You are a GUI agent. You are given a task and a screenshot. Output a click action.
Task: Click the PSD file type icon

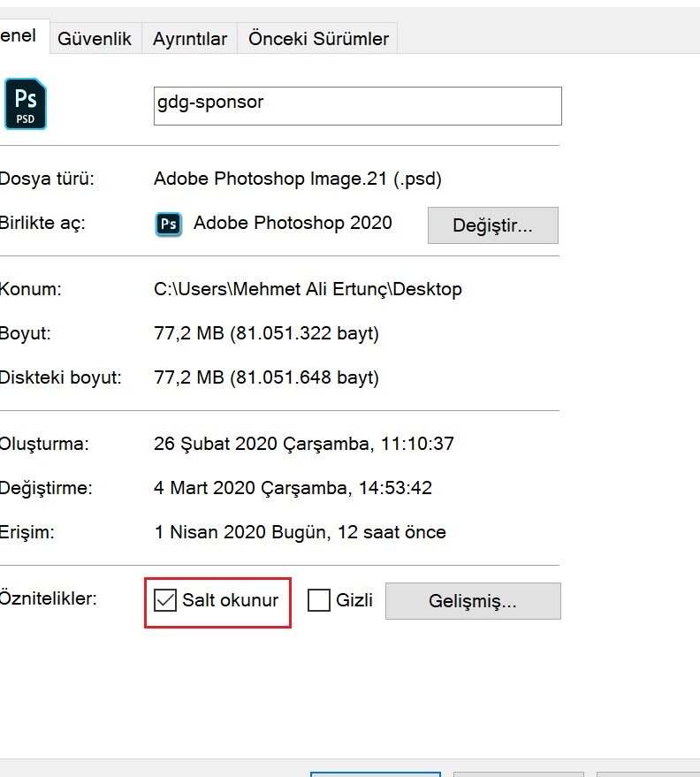pyautogui.click(x=26, y=105)
